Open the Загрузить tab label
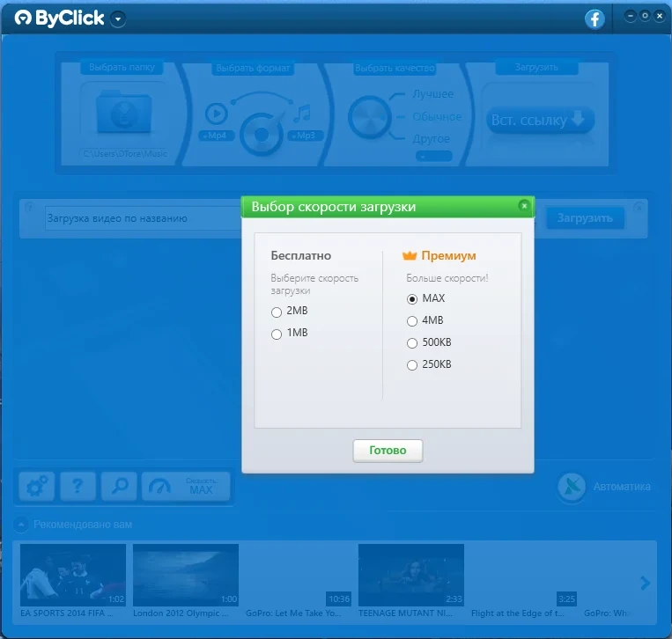 click(x=536, y=67)
